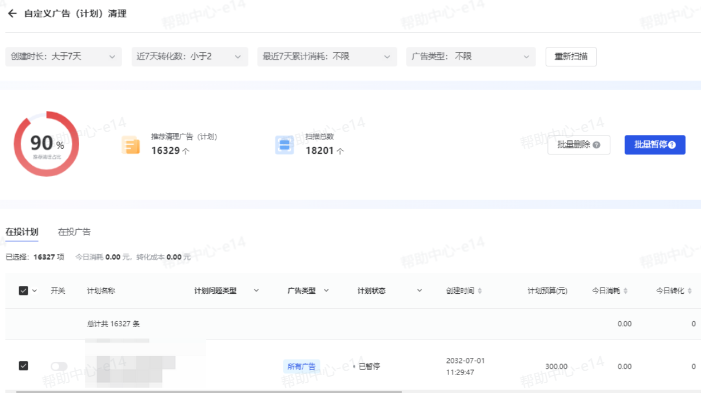Open the 广告类型 filter dropdown
Viewport: 701px width, 393px height.
click(x=471, y=57)
